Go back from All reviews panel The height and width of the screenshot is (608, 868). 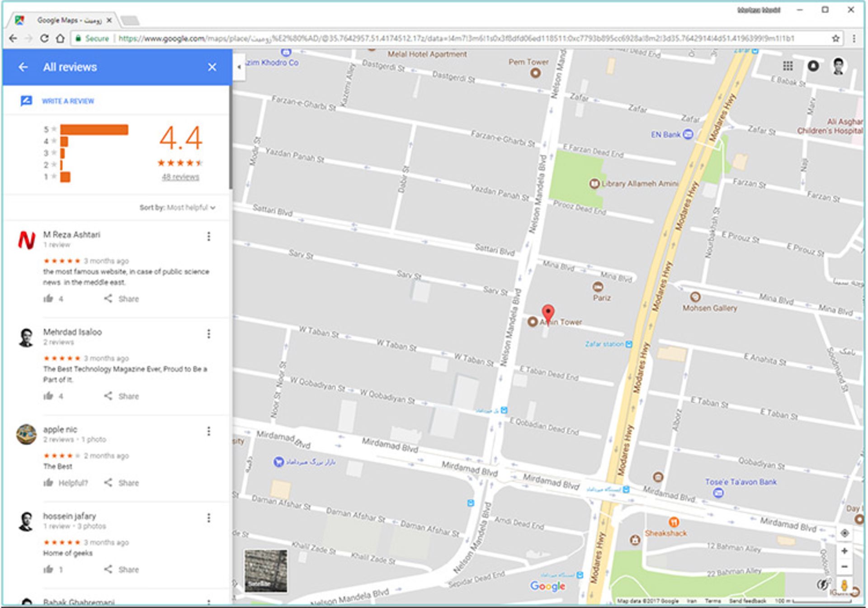pyautogui.click(x=23, y=67)
